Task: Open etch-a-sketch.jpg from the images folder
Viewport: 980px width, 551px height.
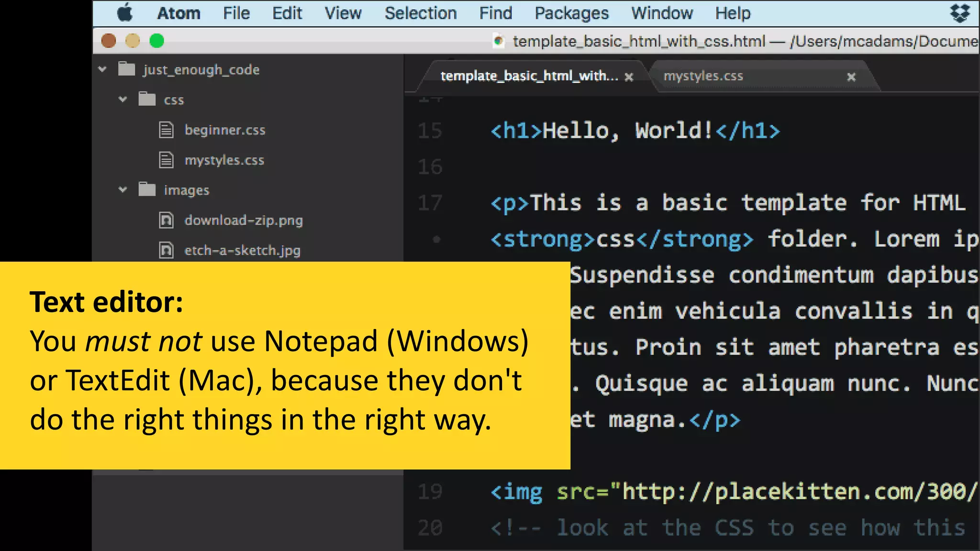Action: click(x=243, y=251)
